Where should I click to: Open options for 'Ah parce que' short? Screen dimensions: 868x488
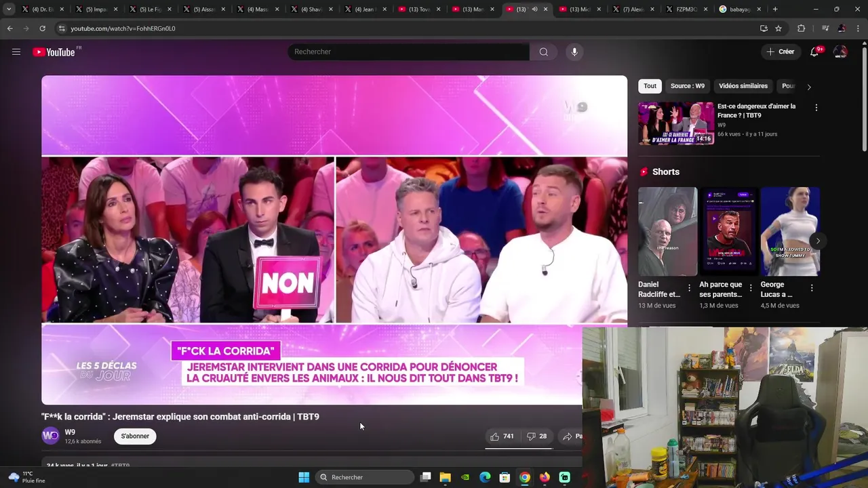pyautogui.click(x=750, y=288)
